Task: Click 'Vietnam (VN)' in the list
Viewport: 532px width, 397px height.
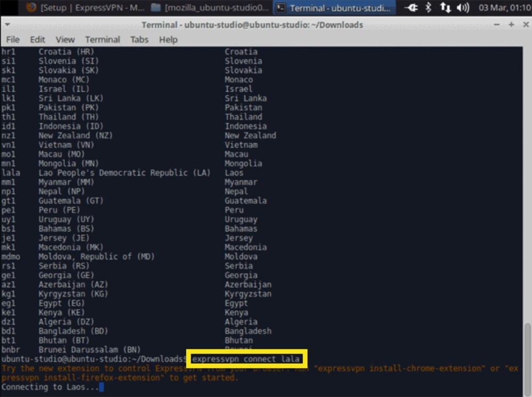Action: pos(66,145)
